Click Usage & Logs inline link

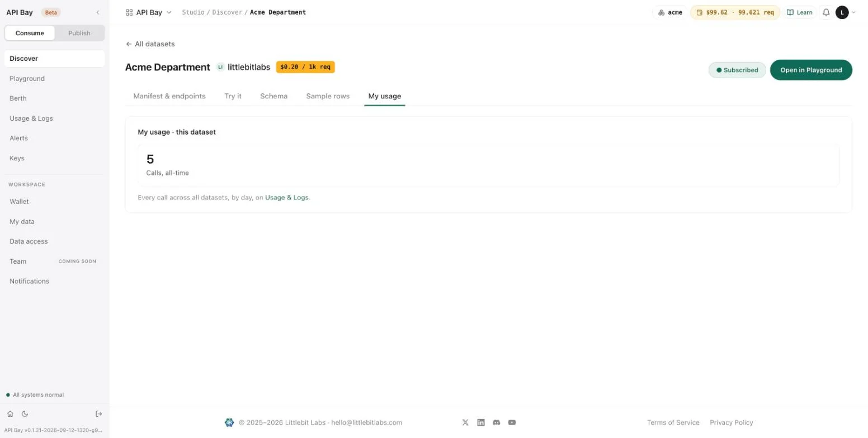tap(286, 198)
